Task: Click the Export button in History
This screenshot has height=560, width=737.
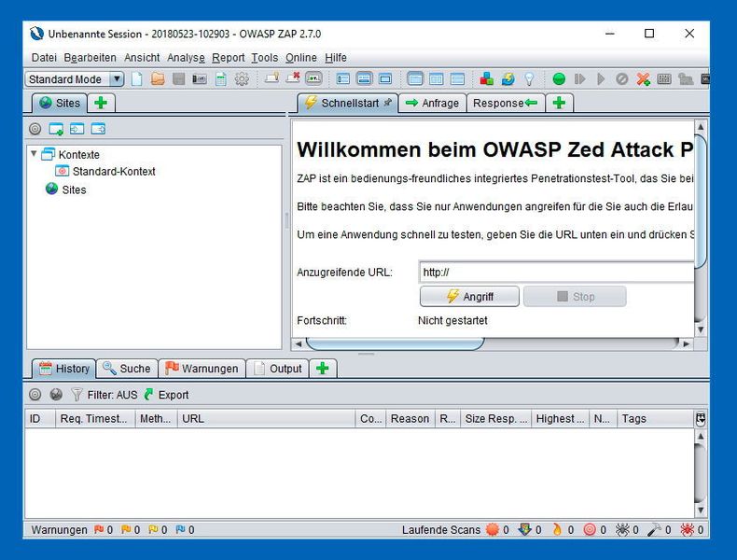Action: [166, 395]
